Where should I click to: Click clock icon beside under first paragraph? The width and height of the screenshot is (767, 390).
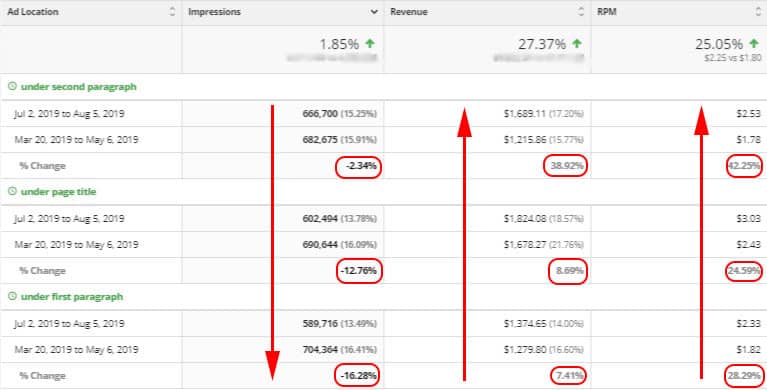12,297
